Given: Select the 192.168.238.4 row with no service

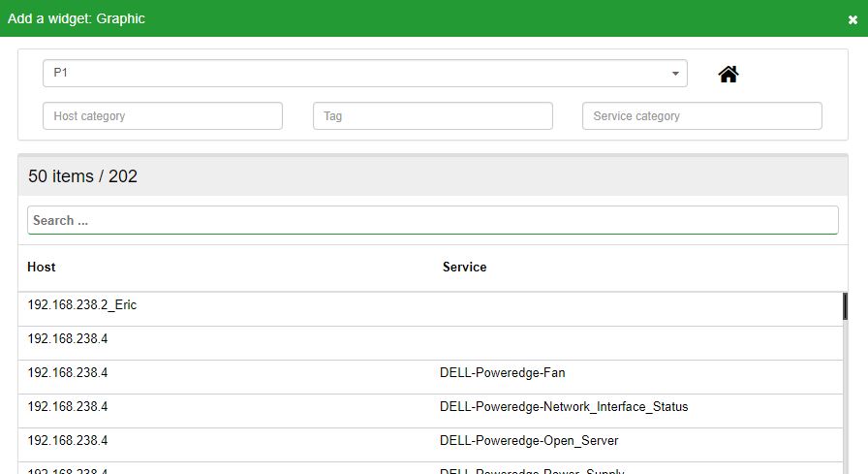Looking at the screenshot, I should pos(430,343).
